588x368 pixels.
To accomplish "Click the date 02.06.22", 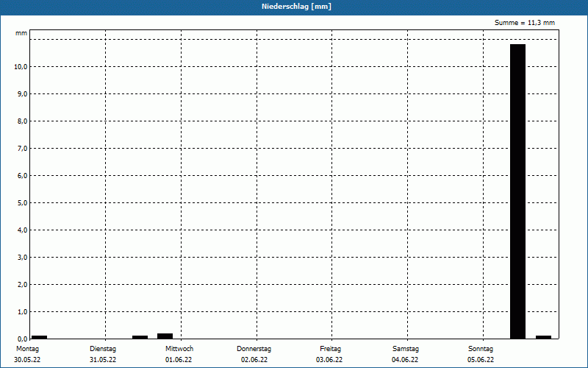I will point(254,360).
